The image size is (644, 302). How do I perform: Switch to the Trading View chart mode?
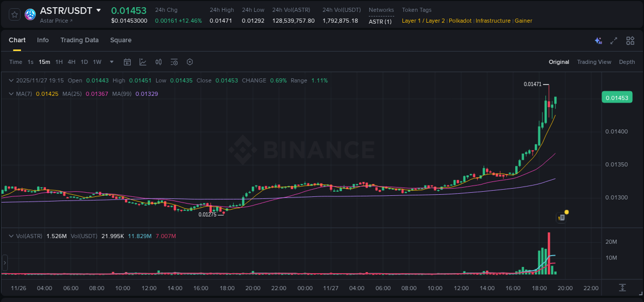click(594, 61)
